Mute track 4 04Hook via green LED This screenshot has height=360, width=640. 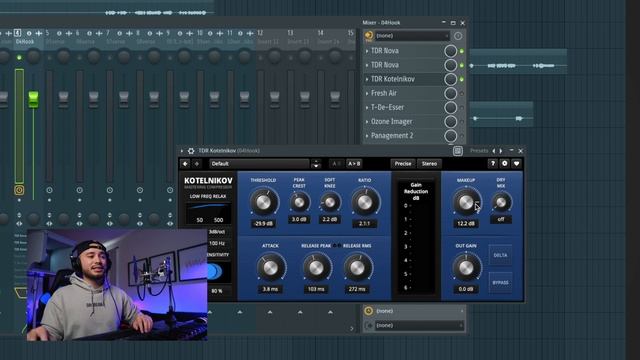point(19,58)
